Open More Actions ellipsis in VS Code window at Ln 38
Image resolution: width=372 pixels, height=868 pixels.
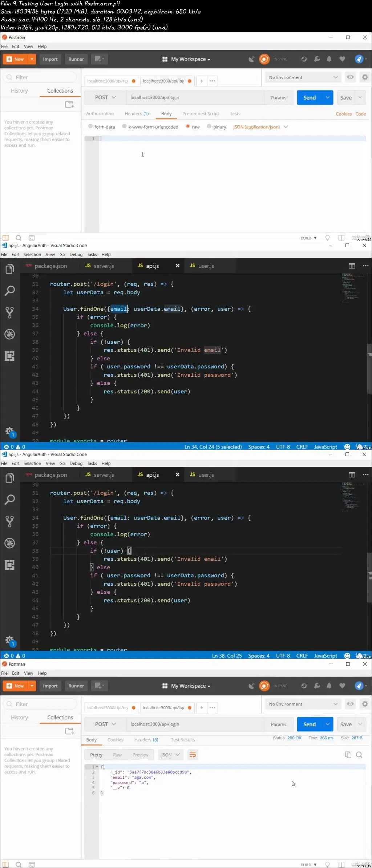[x=365, y=475]
